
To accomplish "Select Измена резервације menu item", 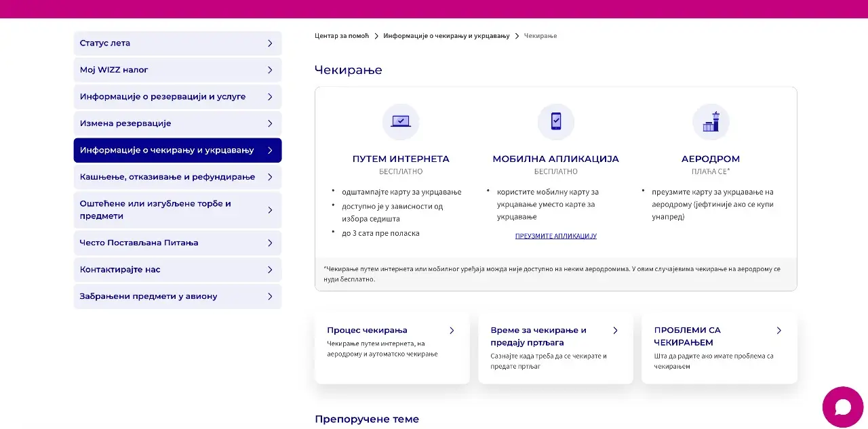I will coord(178,123).
